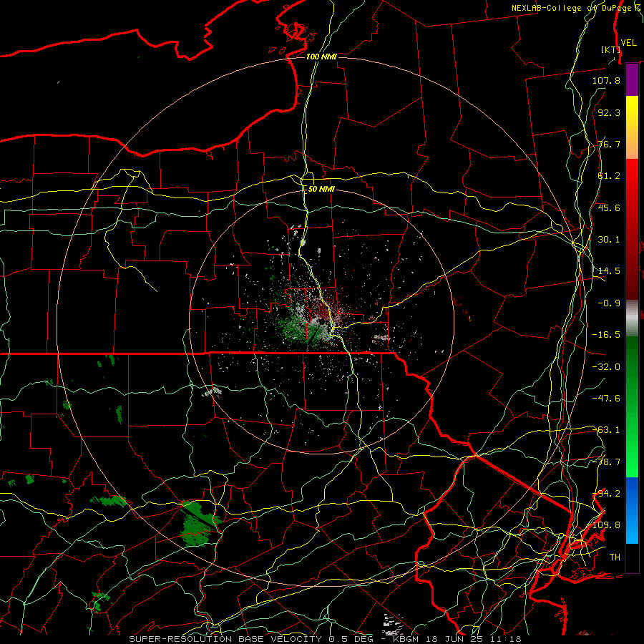644x644 pixels.
Task: Click the -63.1 legend value
Action: pos(606,430)
